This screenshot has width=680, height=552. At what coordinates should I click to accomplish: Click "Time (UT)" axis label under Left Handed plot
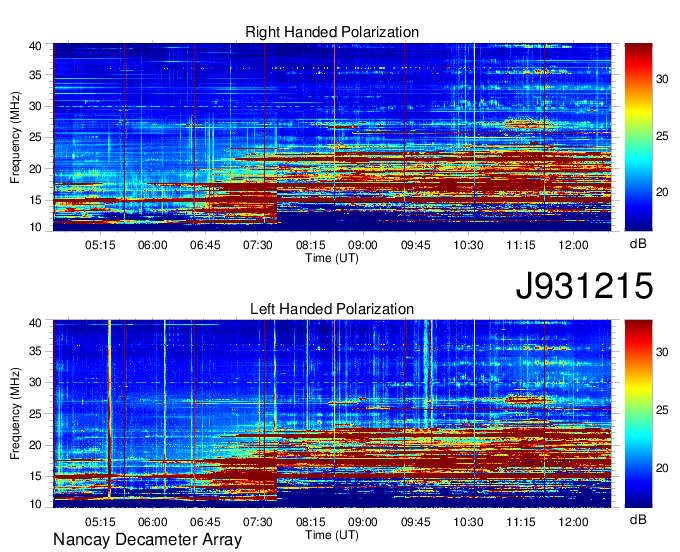pos(332,535)
